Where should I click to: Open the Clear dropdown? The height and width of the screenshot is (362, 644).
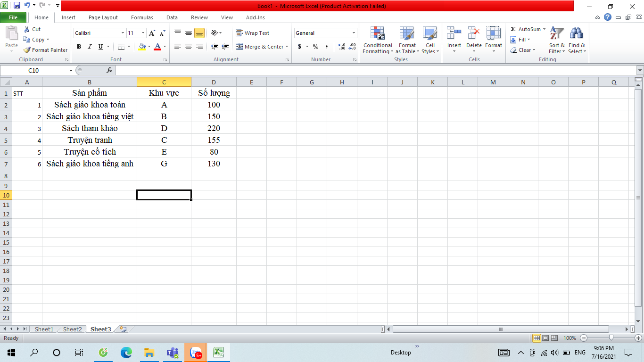(x=523, y=50)
